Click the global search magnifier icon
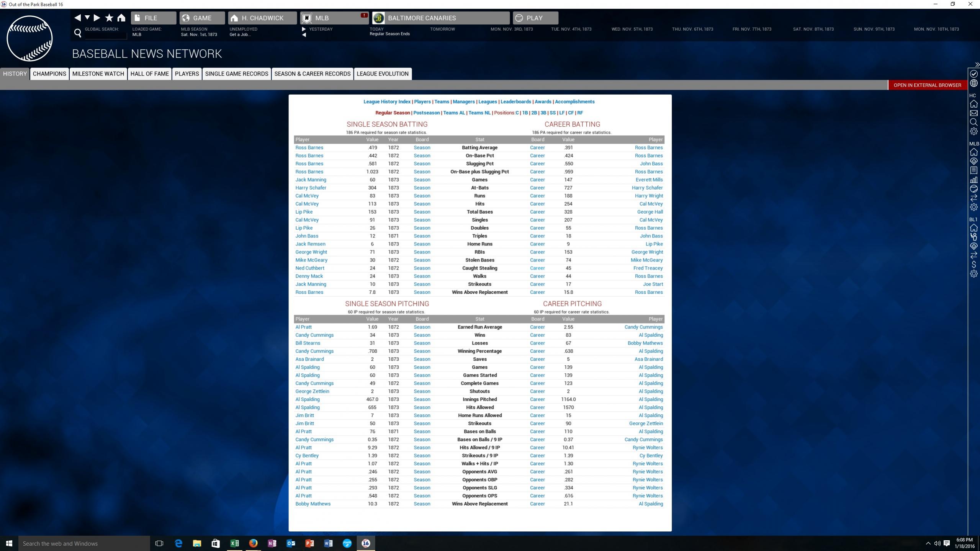Screen dimensions: 980x551 point(78,33)
